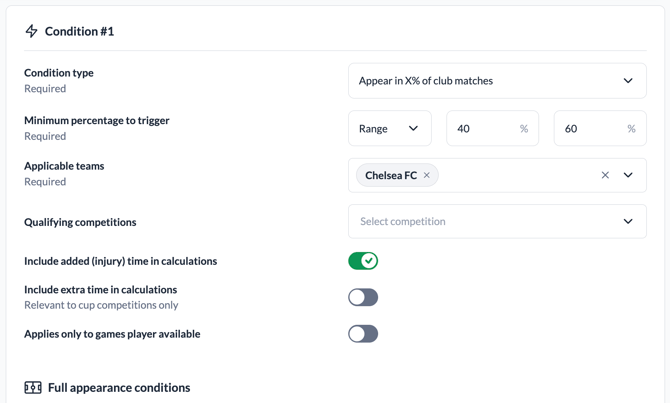Click the lightning bolt Condition #1 icon

[32, 31]
